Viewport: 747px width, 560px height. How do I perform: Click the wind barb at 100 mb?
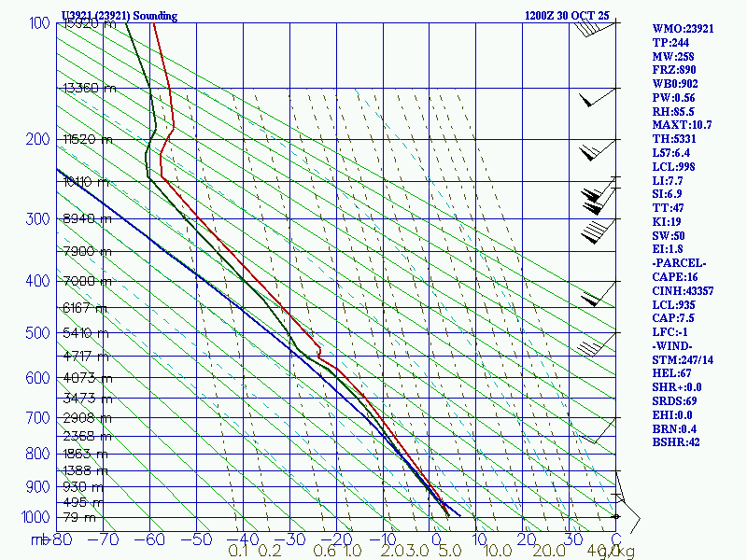point(596,29)
